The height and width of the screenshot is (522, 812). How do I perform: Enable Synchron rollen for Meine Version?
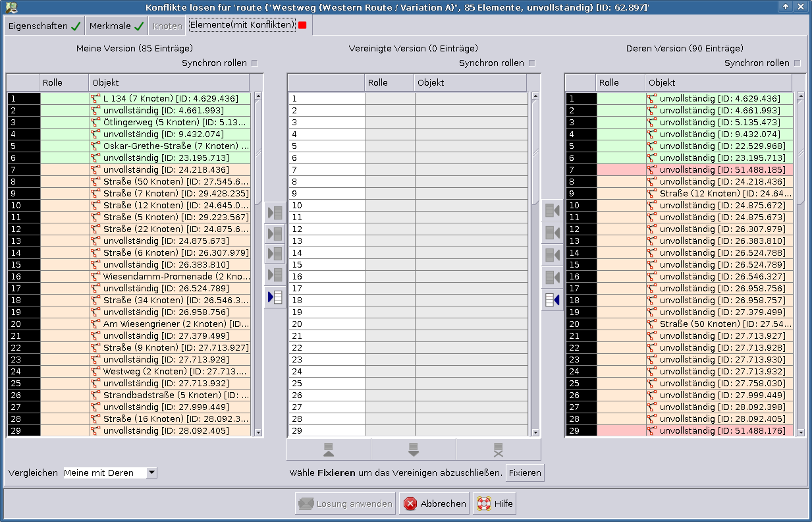pos(255,63)
